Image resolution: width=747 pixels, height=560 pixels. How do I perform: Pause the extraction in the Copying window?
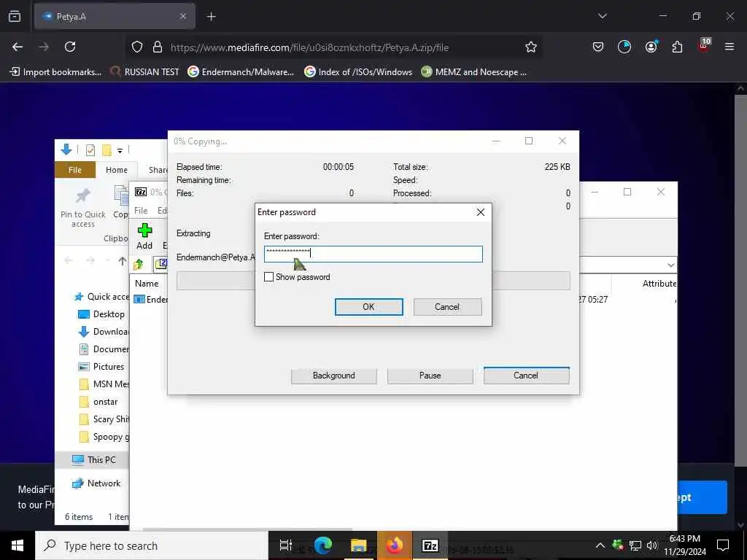pos(430,376)
